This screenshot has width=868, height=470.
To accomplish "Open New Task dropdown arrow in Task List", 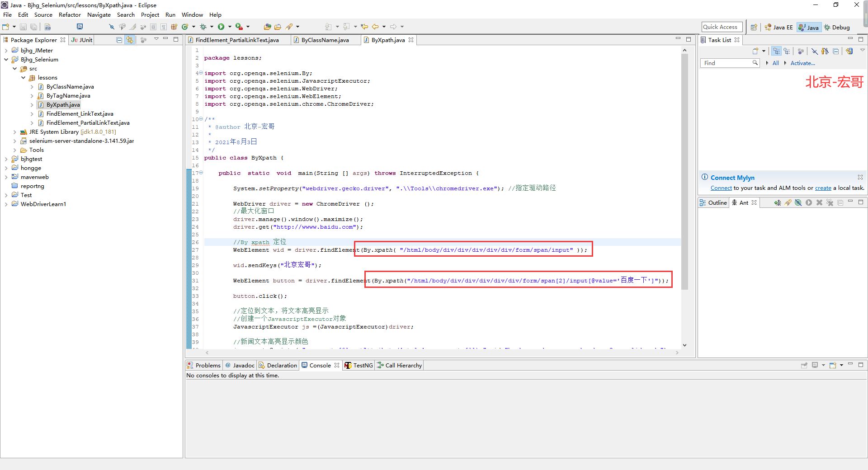I will 764,51.
